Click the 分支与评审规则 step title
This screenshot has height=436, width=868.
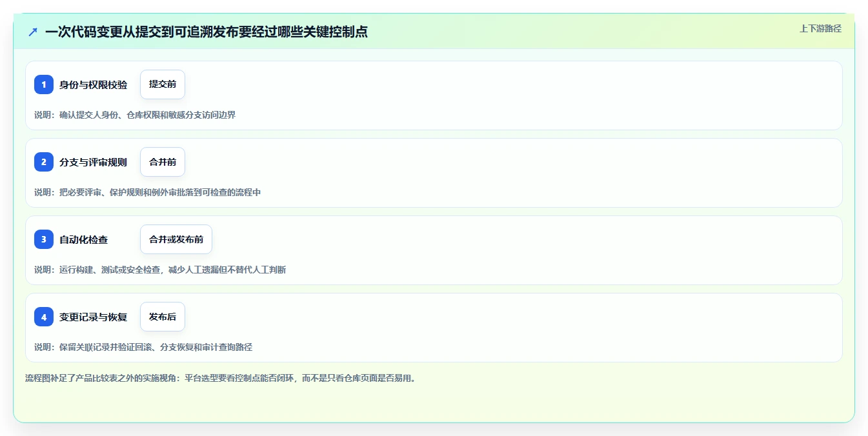[x=94, y=162]
